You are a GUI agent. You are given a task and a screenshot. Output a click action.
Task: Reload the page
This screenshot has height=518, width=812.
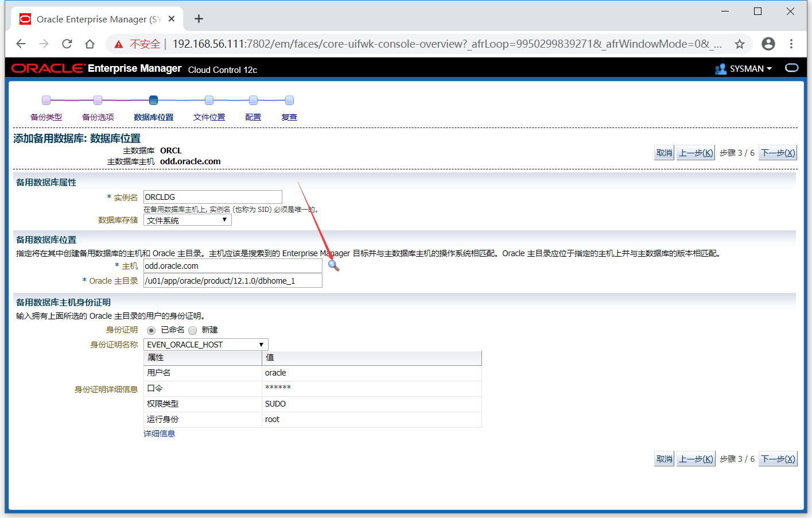point(67,44)
